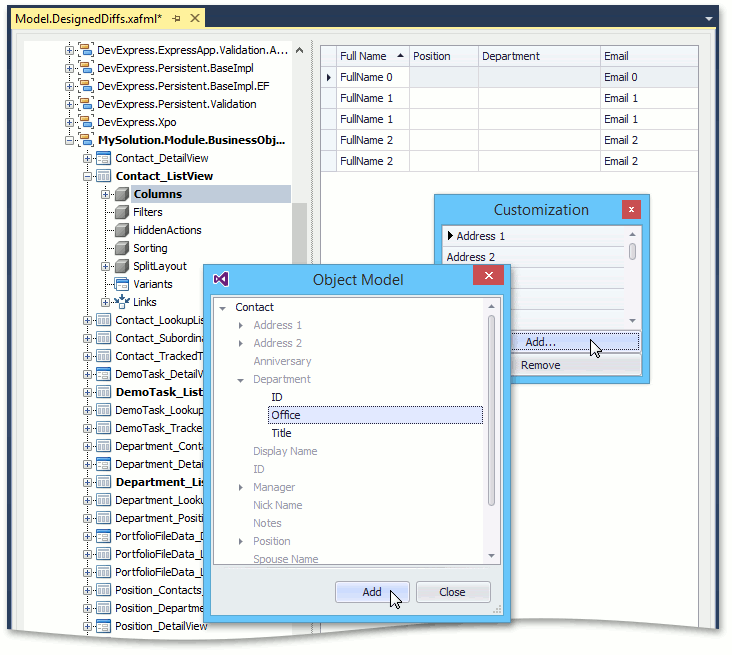Click the Contact_DetailView view icon

pos(104,158)
